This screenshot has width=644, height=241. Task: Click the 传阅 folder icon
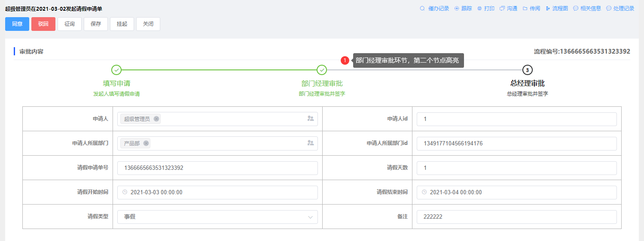525,9
